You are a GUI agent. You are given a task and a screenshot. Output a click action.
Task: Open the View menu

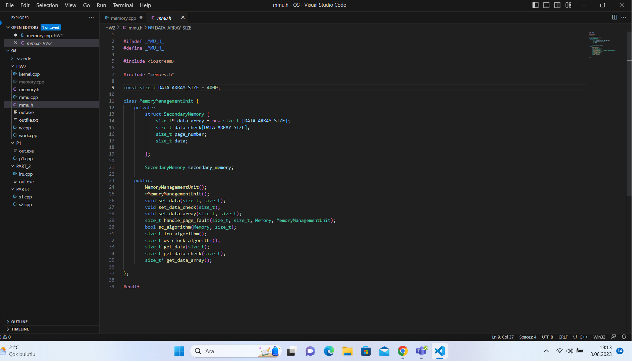(x=70, y=5)
